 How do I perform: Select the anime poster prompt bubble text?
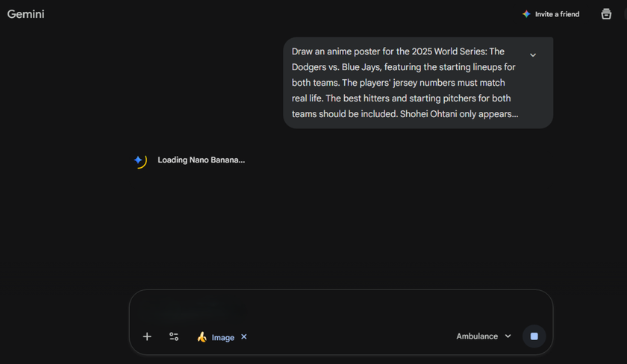point(403,82)
